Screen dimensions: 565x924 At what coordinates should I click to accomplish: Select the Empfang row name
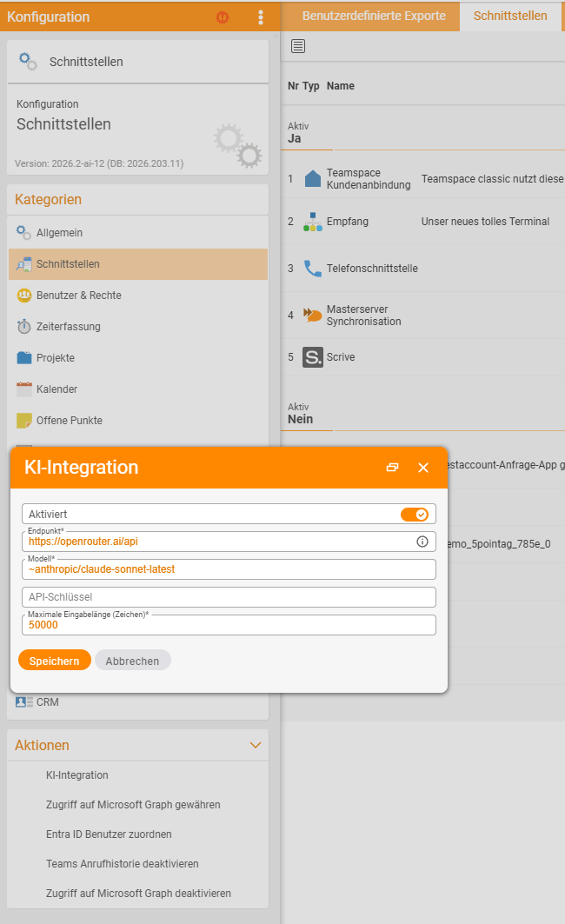[348, 222]
